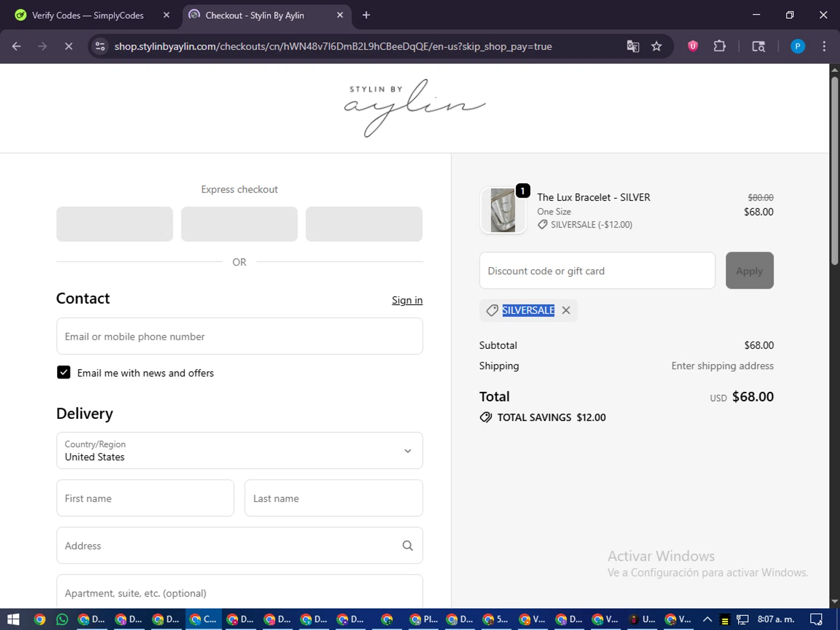The image size is (840, 630).
Task: Stop loading the page with the X button
Action: [68, 46]
